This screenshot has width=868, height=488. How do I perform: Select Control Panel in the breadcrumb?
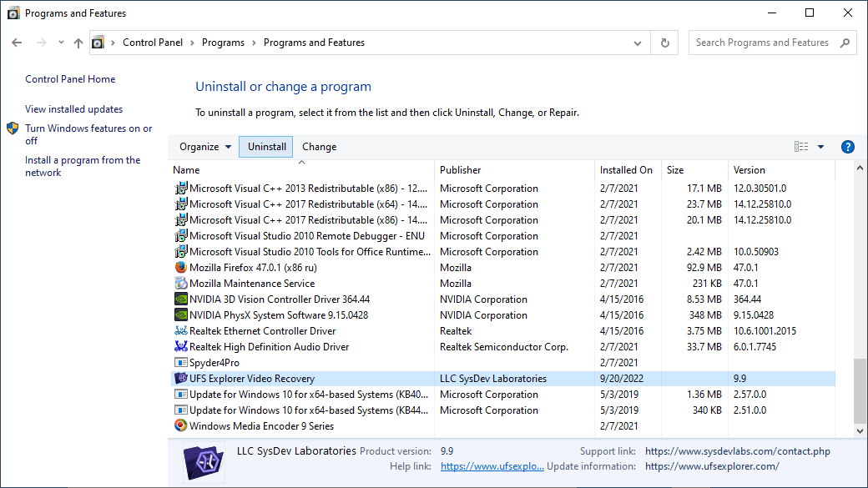153,43
